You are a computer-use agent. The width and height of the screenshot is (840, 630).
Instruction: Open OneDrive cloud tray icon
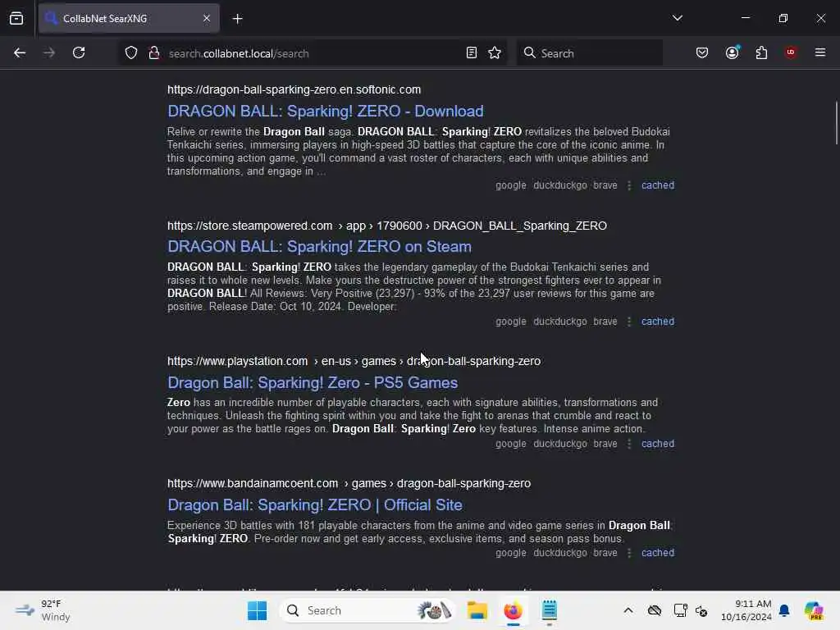pos(654,610)
